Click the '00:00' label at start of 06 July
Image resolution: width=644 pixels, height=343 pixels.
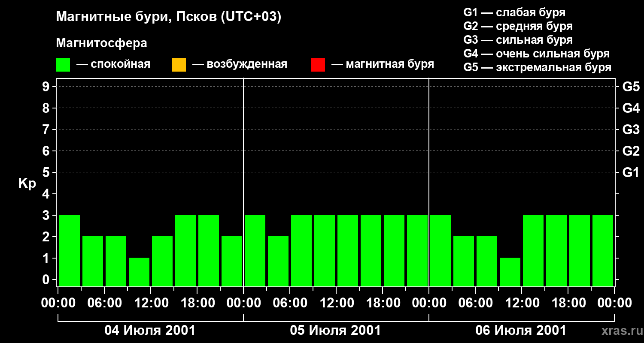click(429, 303)
